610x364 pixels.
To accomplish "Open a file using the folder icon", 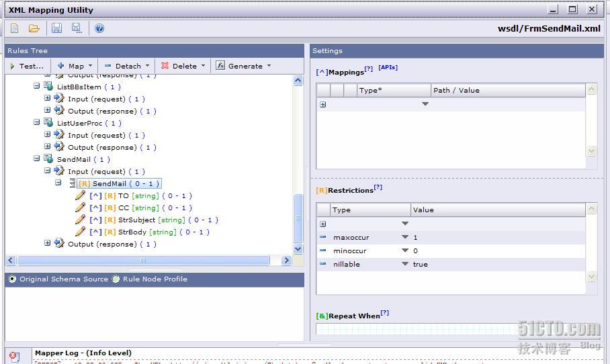I will pos(34,28).
